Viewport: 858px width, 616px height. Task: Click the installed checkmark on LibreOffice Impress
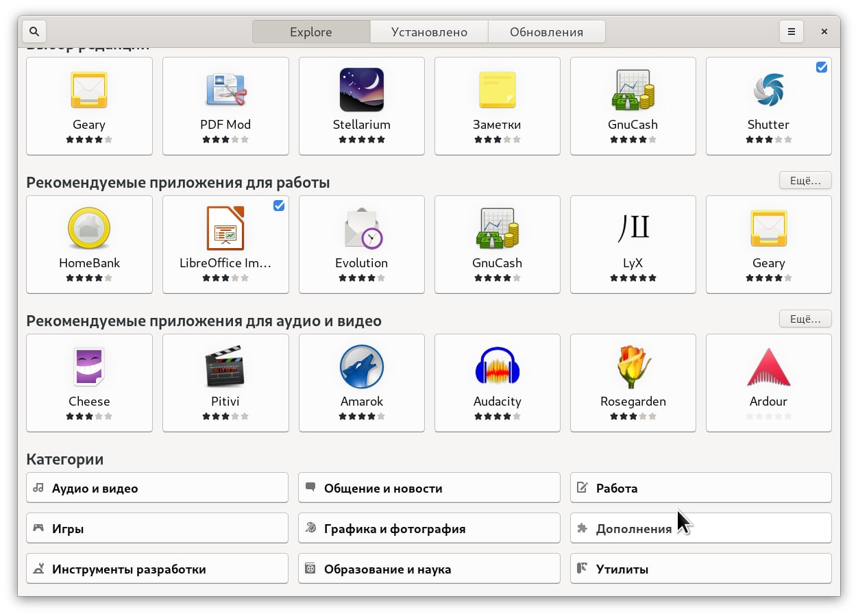point(279,206)
